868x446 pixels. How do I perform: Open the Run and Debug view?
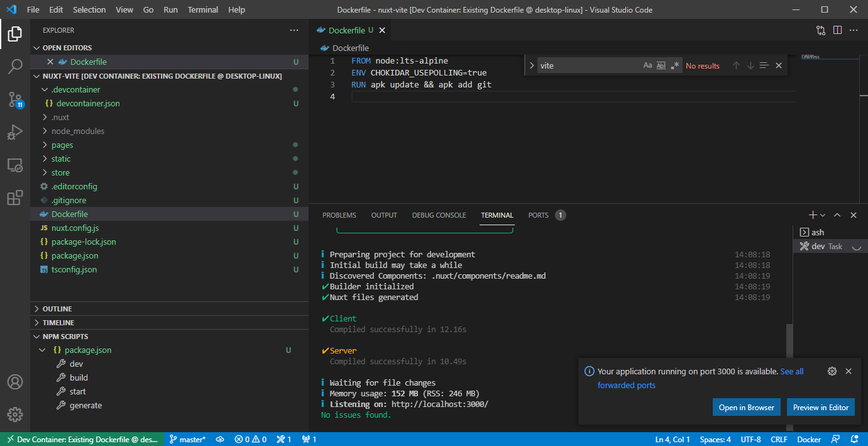[x=15, y=132]
